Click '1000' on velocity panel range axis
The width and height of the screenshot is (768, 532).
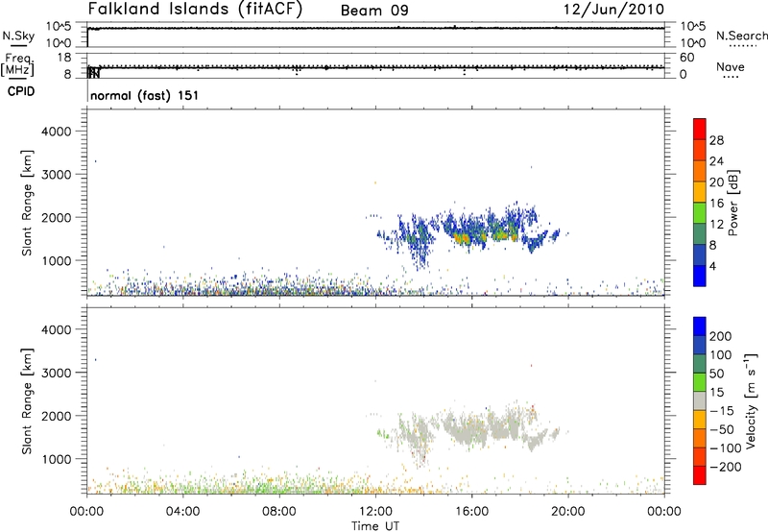click(x=57, y=459)
